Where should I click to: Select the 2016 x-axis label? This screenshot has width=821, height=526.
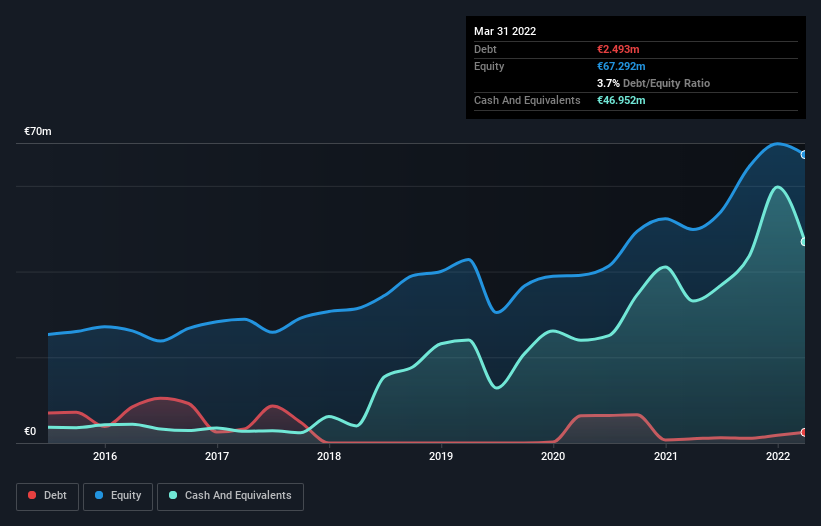(105, 456)
